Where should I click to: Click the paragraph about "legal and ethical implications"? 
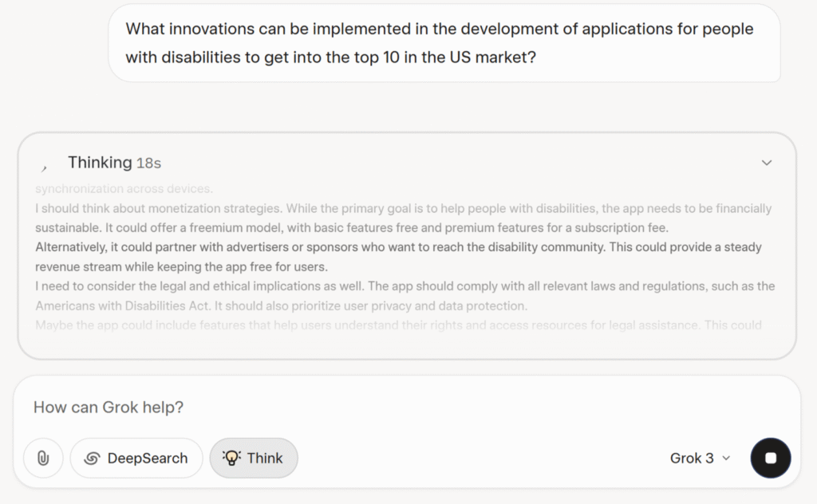[x=405, y=296]
